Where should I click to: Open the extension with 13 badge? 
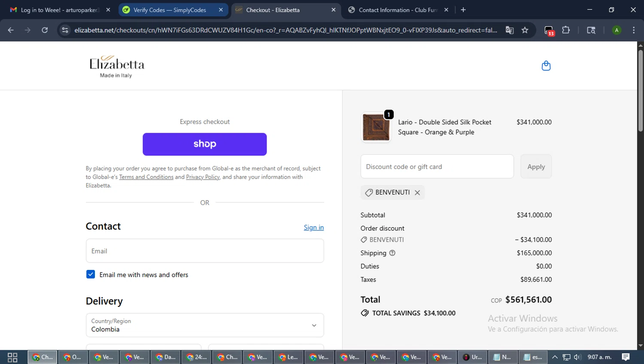(x=549, y=31)
